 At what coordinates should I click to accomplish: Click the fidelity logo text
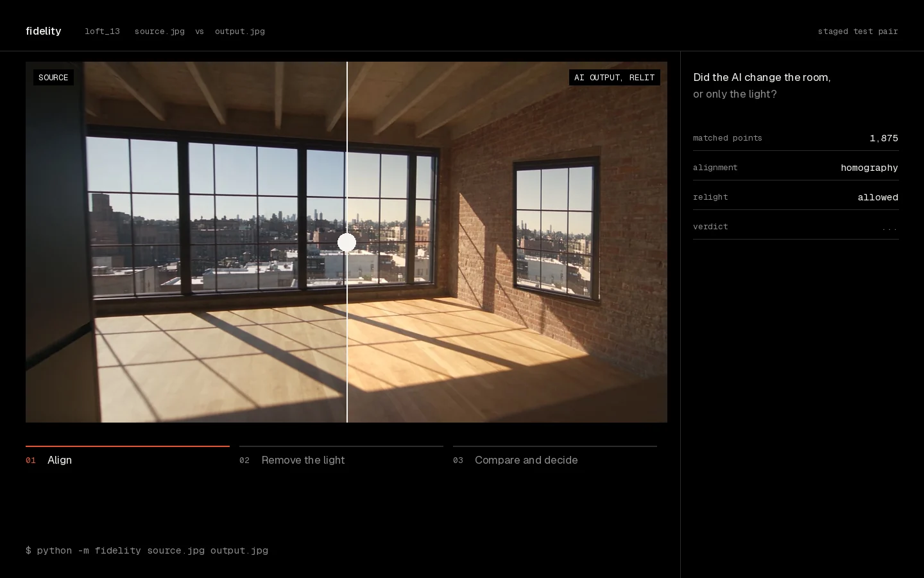[x=43, y=31]
